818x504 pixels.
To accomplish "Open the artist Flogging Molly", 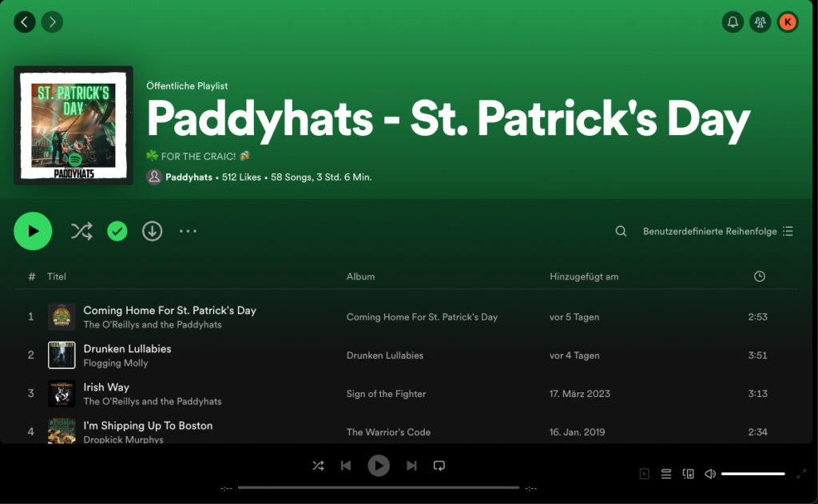I will click(116, 363).
